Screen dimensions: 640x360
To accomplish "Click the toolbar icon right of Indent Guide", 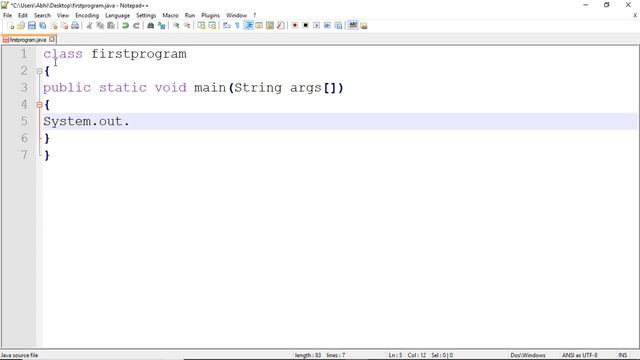I will click(259, 26).
